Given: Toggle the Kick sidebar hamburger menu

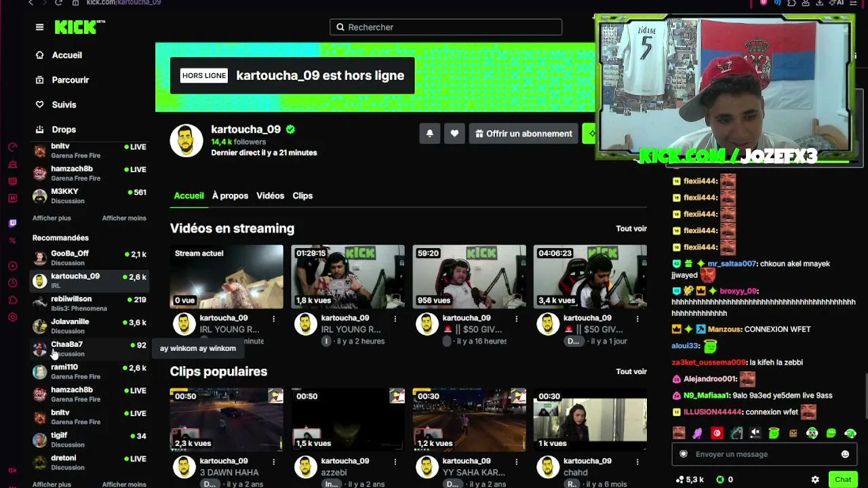Looking at the screenshot, I should (x=39, y=27).
